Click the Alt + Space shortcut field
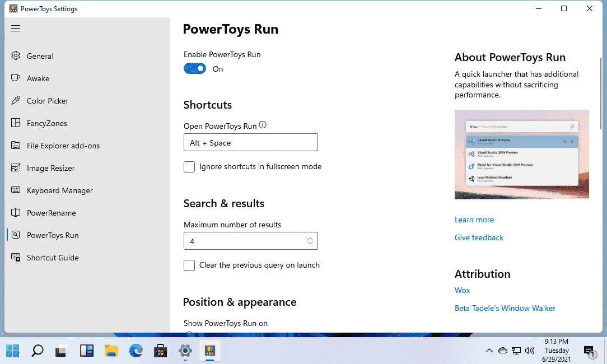607x364 pixels. tap(251, 142)
